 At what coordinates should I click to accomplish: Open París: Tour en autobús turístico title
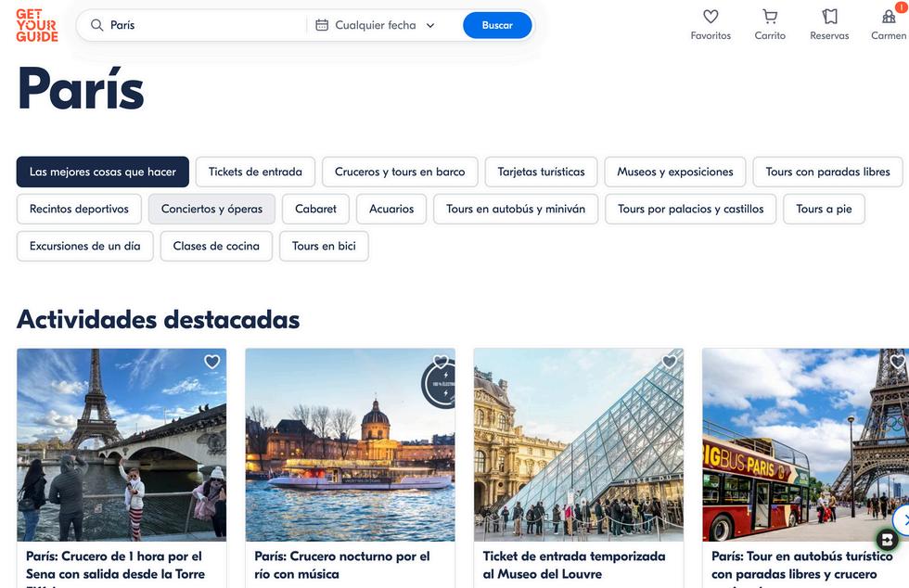click(x=801, y=569)
